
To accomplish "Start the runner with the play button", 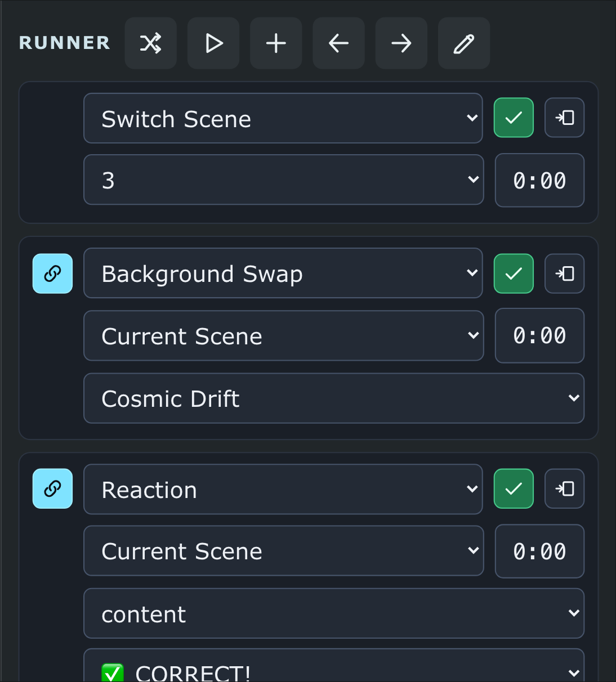I will click(x=213, y=43).
